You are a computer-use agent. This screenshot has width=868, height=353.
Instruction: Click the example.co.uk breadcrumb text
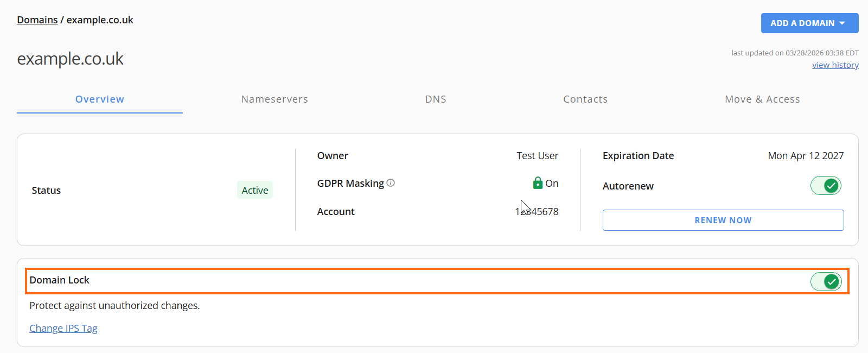click(100, 20)
